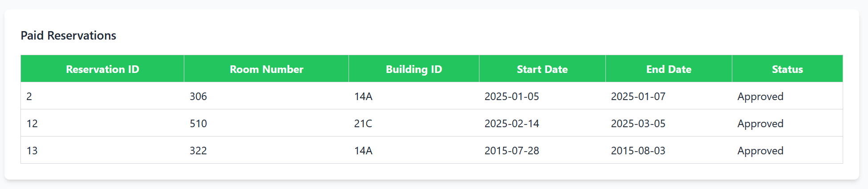Click start date 2025-01-05 cell
Screen dimensions: 868x189
tap(511, 97)
